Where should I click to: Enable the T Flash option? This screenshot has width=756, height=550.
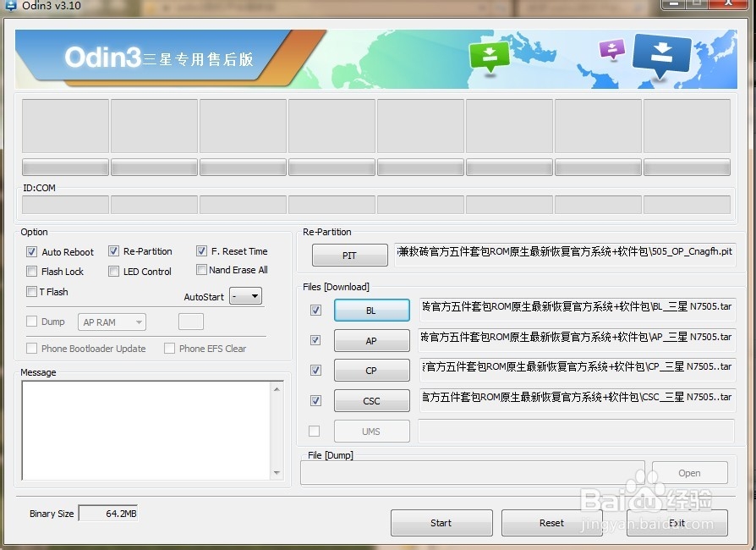click(30, 291)
